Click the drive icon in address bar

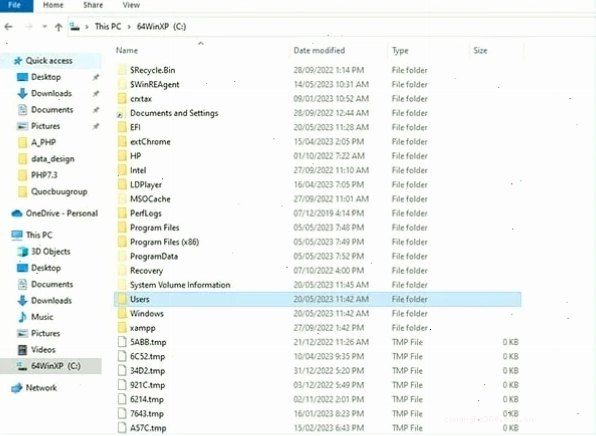[x=75, y=27]
